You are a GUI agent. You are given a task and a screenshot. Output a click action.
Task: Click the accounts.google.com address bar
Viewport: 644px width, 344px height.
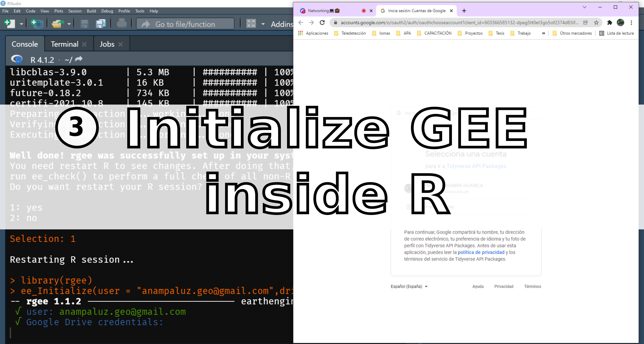pos(460,23)
